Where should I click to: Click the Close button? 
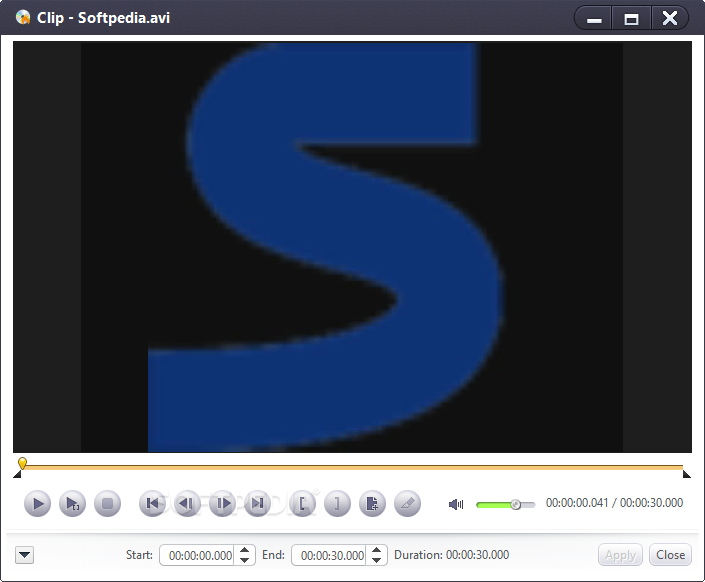tap(670, 555)
